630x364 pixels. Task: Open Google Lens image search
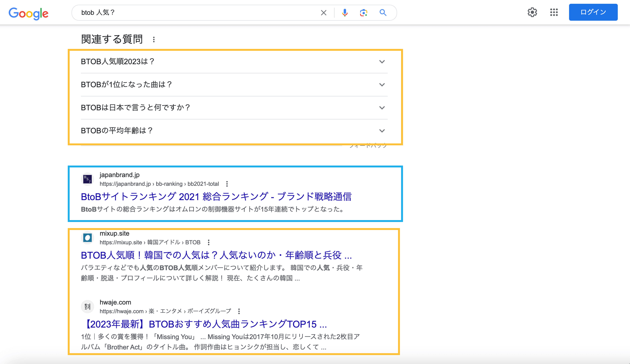tap(363, 12)
